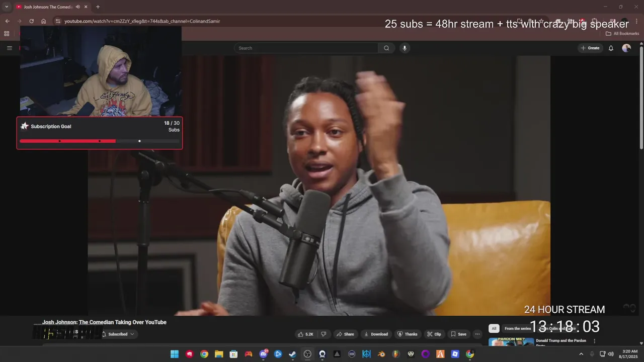Go to the browser home page

tap(44, 21)
